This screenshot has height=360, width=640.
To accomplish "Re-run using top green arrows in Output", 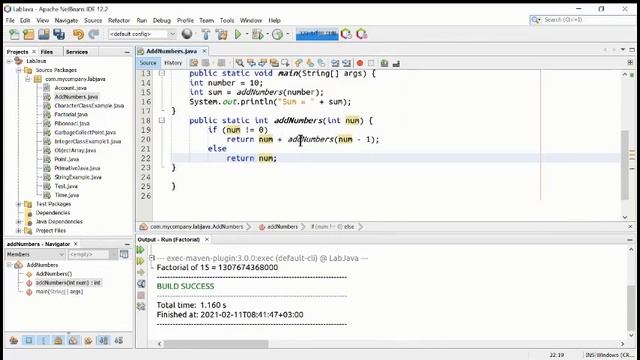I will 141,250.
